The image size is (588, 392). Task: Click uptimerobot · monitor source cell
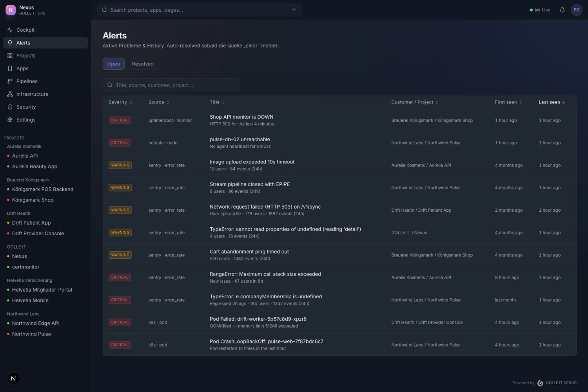pos(170,120)
